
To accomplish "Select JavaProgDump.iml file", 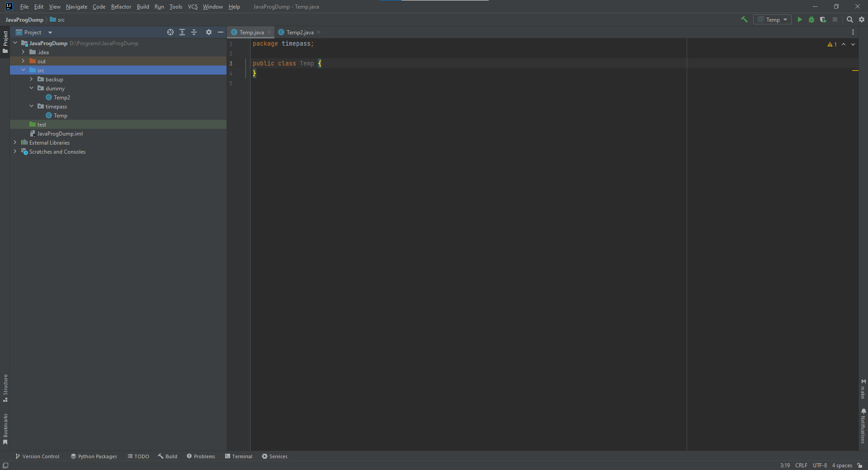I will 60,134.
